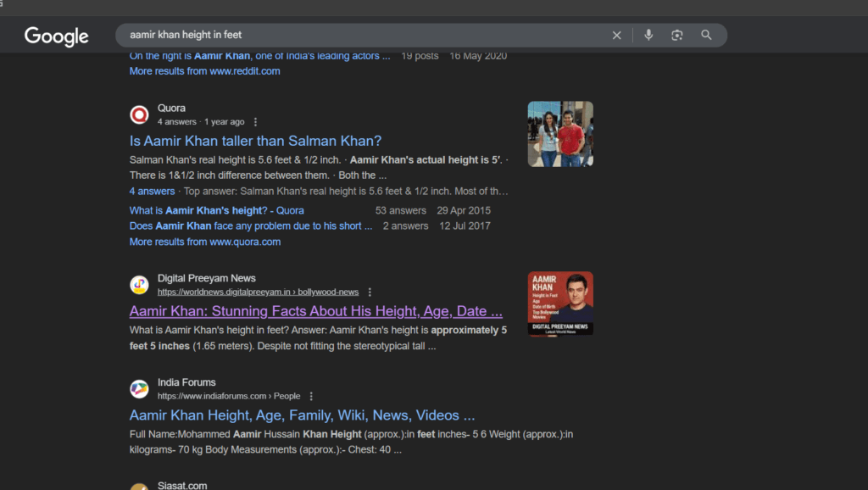The image size is (868, 490).
Task: Click the Digital Preeyam News favicon
Action: click(139, 285)
